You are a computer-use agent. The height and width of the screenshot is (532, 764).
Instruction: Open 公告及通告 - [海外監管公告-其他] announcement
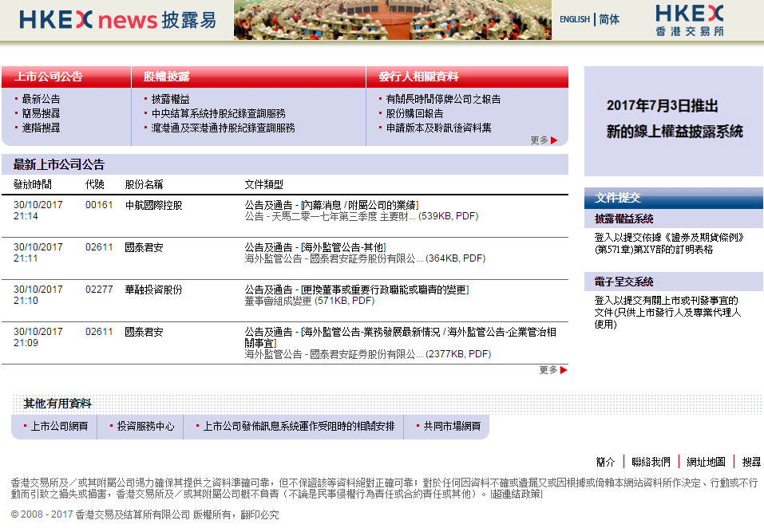click(x=315, y=247)
